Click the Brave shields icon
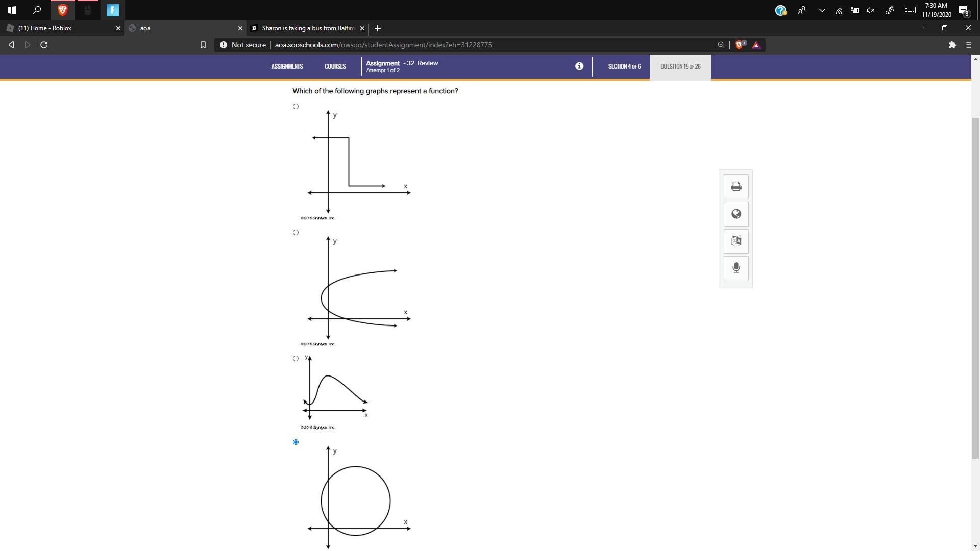 pos(740,45)
